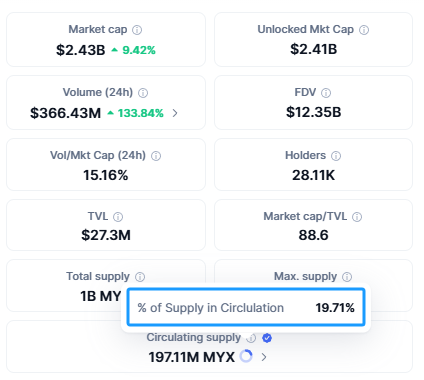
Task: Click the $2.43B market cap value
Action: coord(81,50)
